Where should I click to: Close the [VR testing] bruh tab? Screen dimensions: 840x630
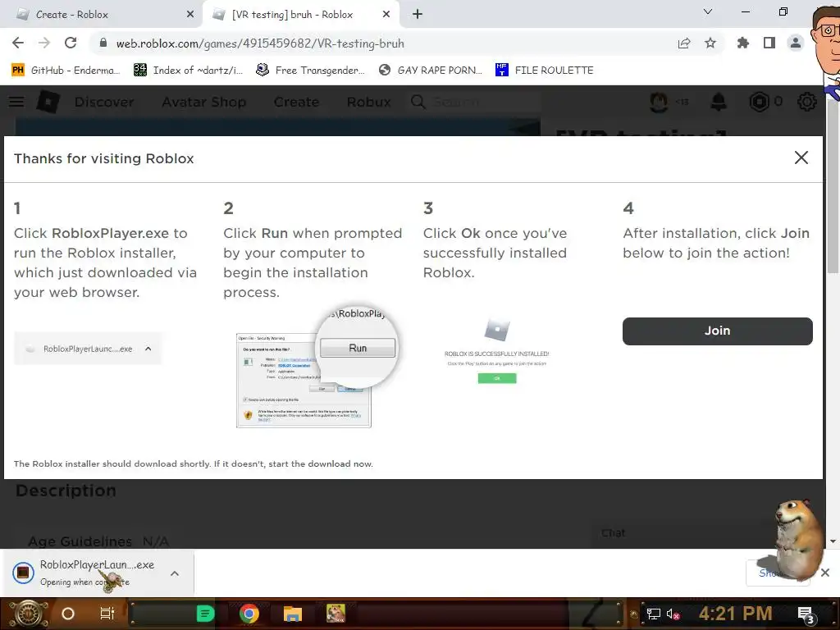point(386,15)
